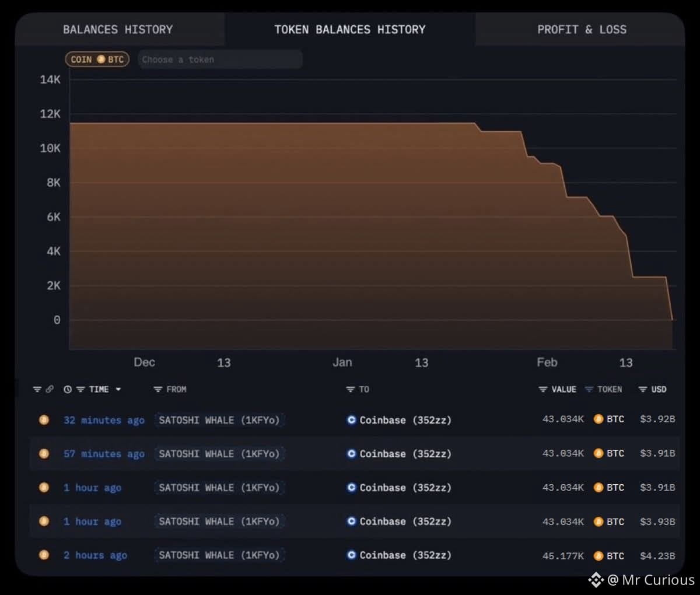The width and height of the screenshot is (700, 595).
Task: Switch to Balances History tab
Action: coord(118,29)
